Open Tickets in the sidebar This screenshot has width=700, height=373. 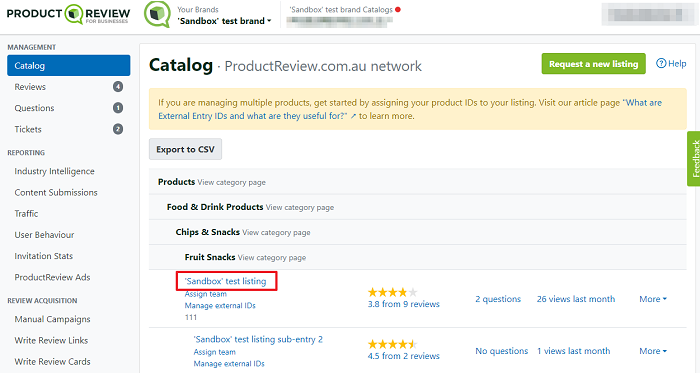(28, 129)
